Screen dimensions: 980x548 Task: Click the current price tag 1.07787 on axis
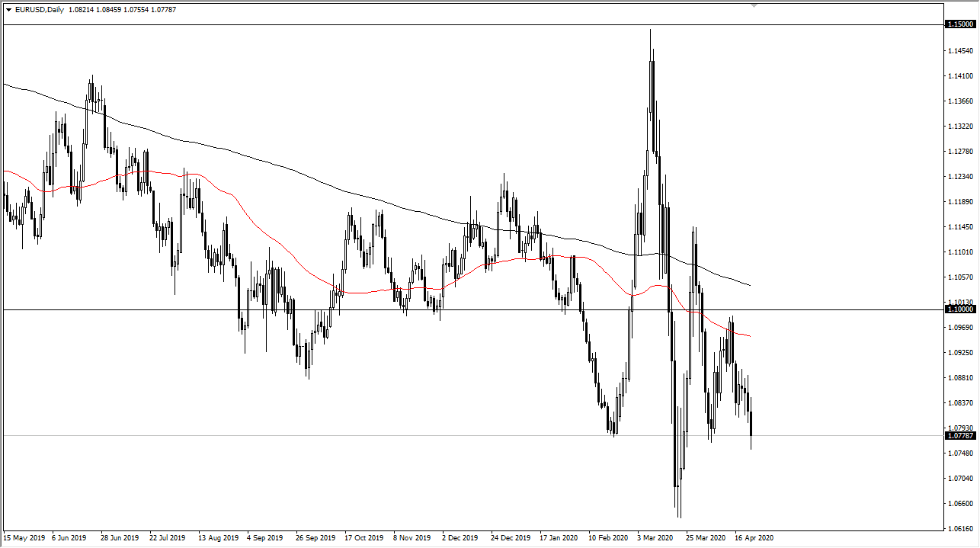point(960,436)
